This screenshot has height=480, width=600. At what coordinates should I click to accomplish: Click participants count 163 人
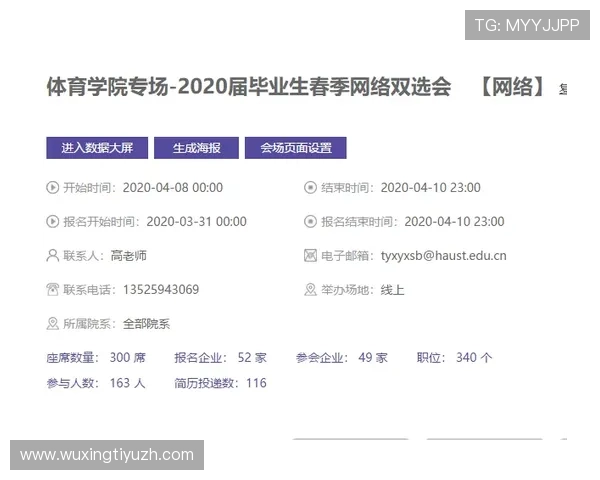[x=128, y=383]
